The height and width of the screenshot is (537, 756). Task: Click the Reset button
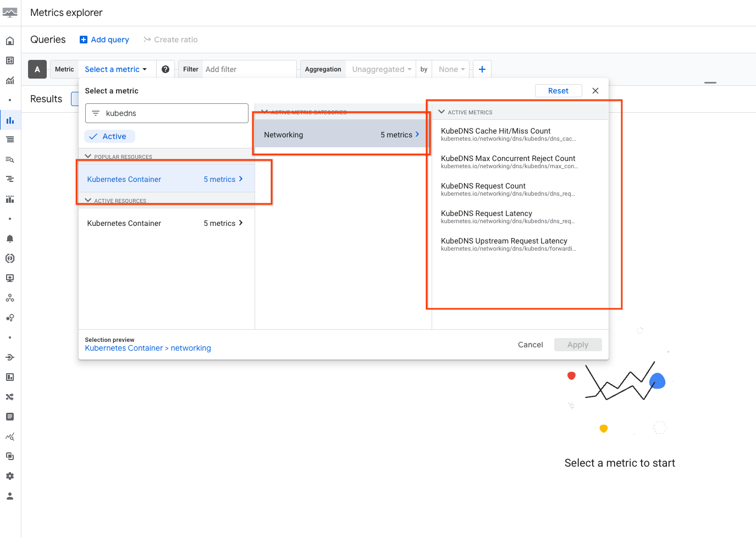pos(558,91)
